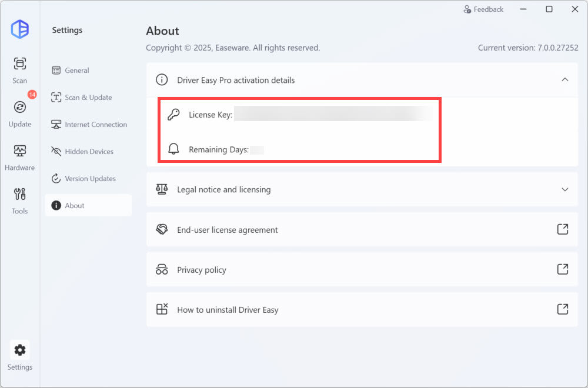Click the Version Updates refresh icon
This screenshot has width=588, height=388.
[56, 179]
